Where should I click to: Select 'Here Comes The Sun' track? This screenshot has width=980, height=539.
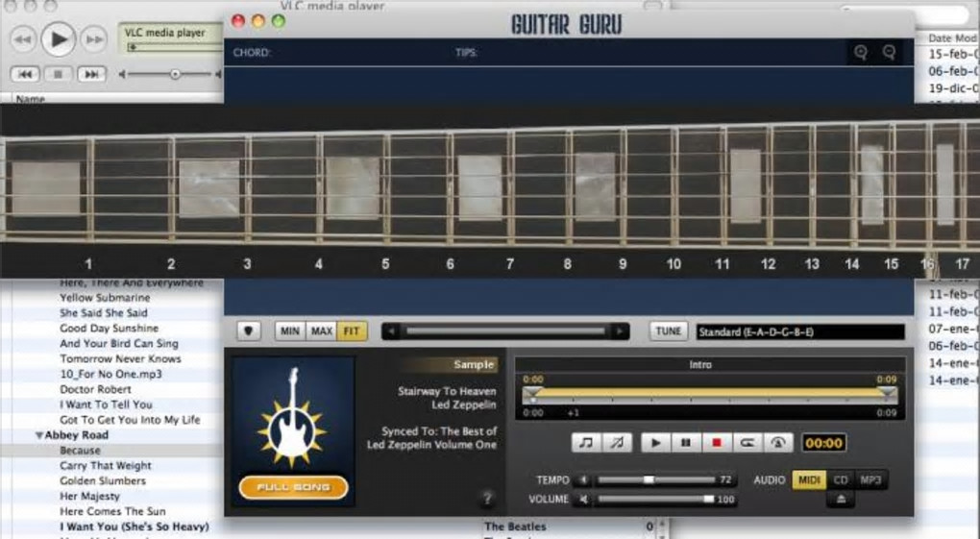(x=112, y=511)
